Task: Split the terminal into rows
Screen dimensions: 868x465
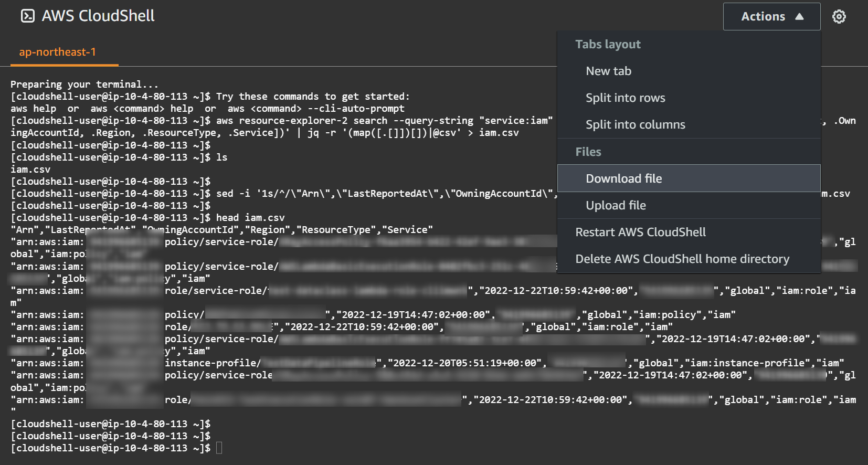Action: pyautogui.click(x=625, y=98)
